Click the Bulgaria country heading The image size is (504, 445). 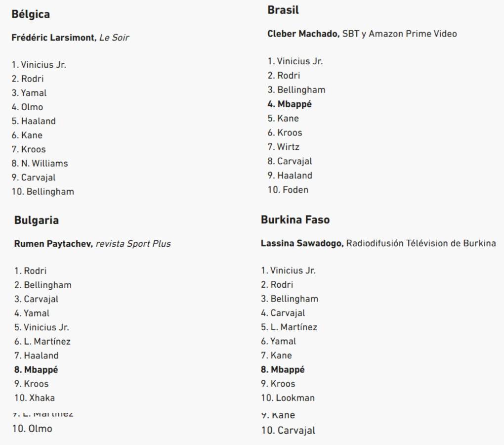pyautogui.click(x=37, y=220)
